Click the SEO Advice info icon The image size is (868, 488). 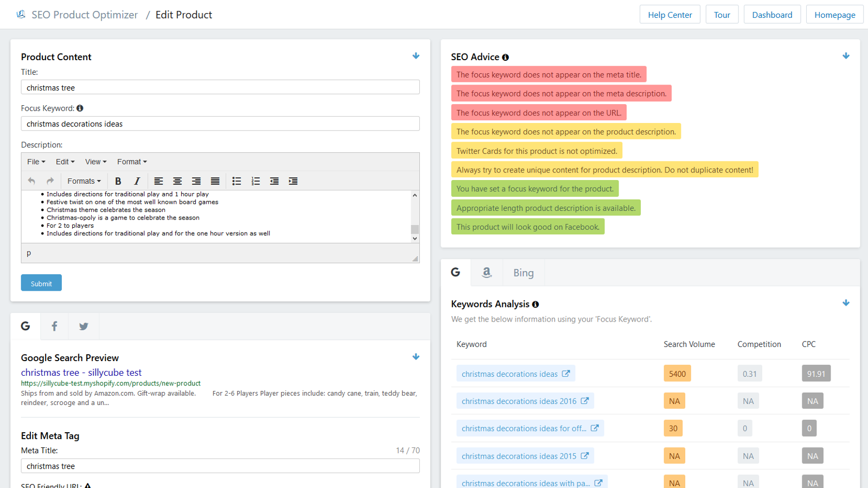point(505,57)
